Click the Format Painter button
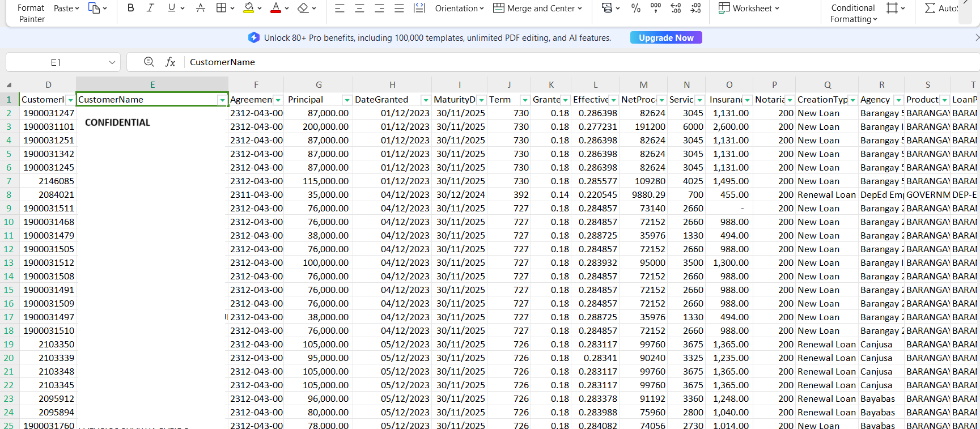 (x=31, y=13)
